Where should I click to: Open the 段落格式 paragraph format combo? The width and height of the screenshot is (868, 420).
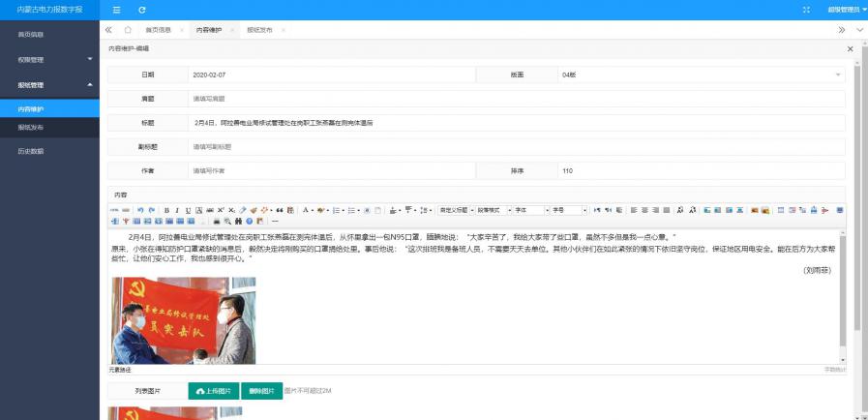[493, 210]
